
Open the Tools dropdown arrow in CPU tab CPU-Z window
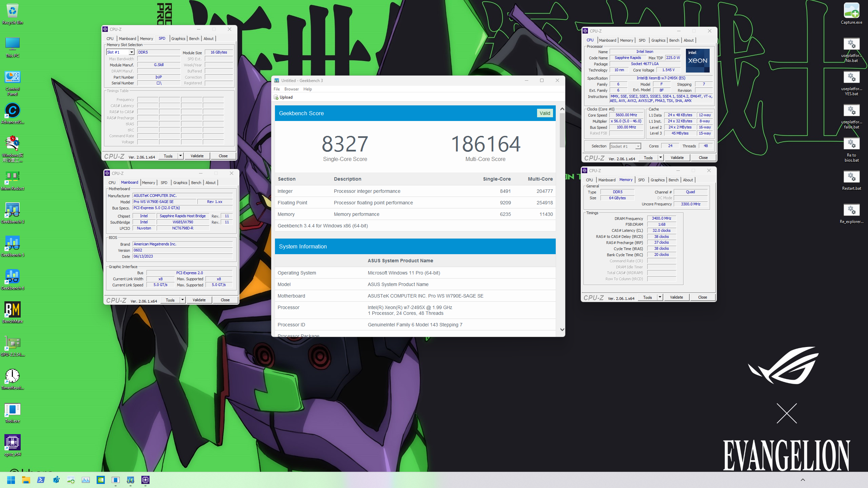pyautogui.click(x=661, y=158)
